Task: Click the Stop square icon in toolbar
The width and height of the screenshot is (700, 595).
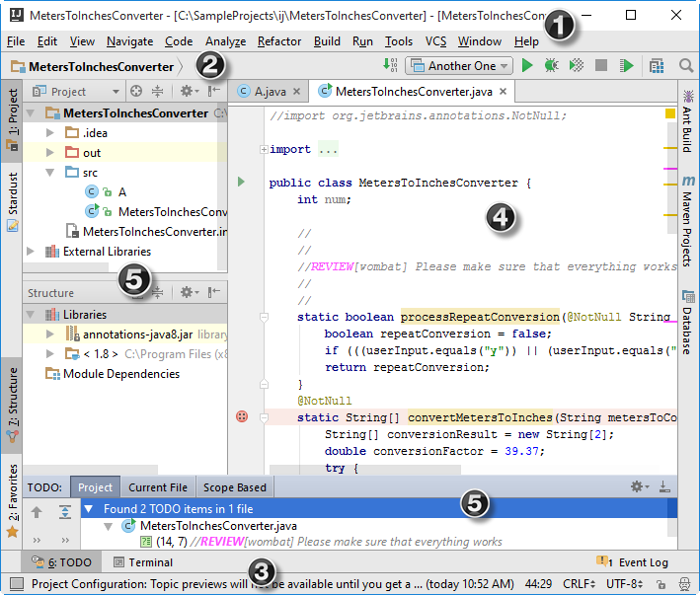Action: point(600,66)
